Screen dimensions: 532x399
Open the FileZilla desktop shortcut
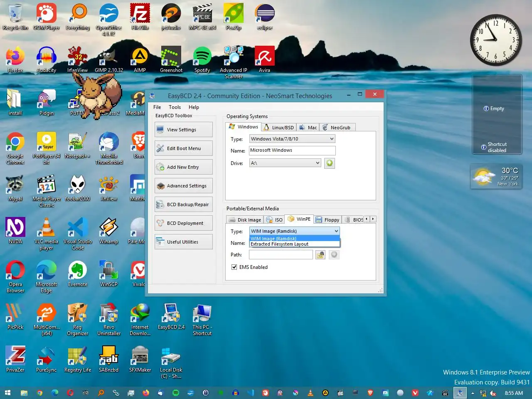click(x=140, y=17)
